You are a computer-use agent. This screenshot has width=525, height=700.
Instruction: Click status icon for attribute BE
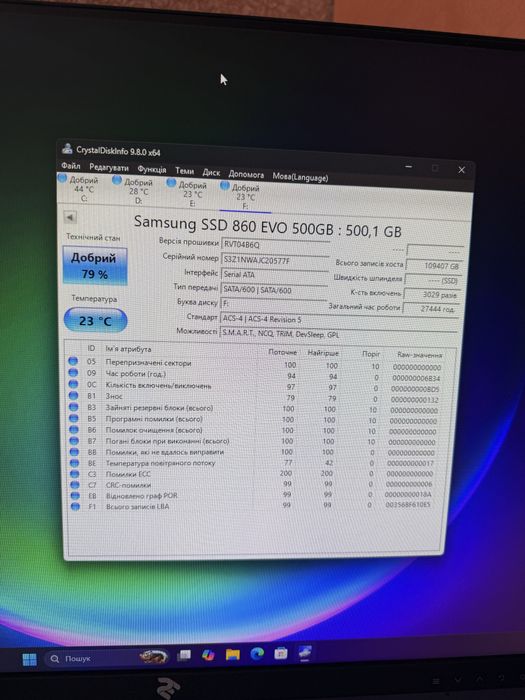[74, 463]
